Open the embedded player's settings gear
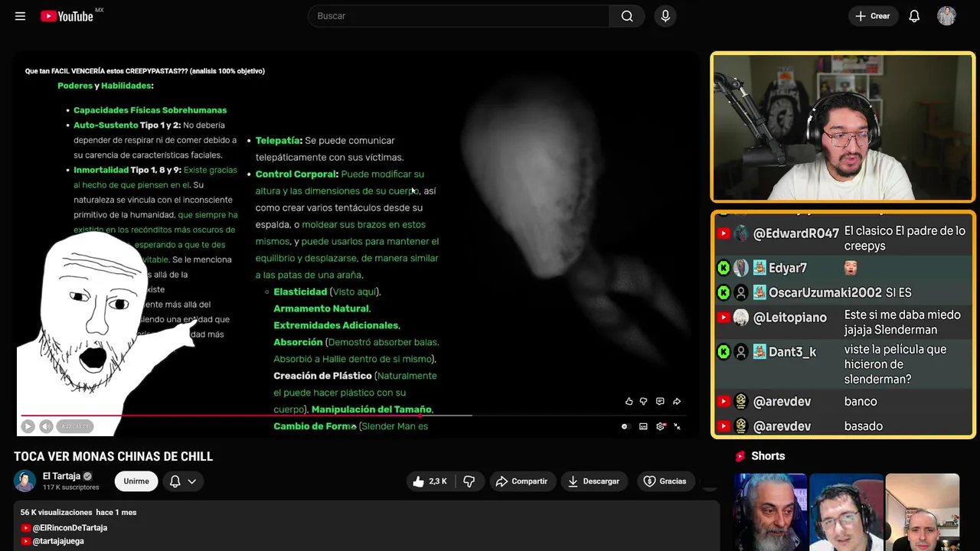980x551 pixels. click(661, 426)
